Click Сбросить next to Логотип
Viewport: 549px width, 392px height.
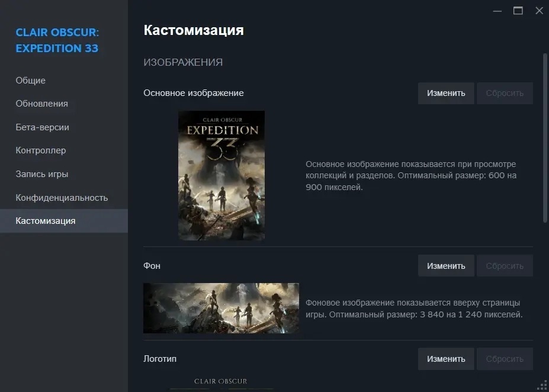click(x=505, y=359)
